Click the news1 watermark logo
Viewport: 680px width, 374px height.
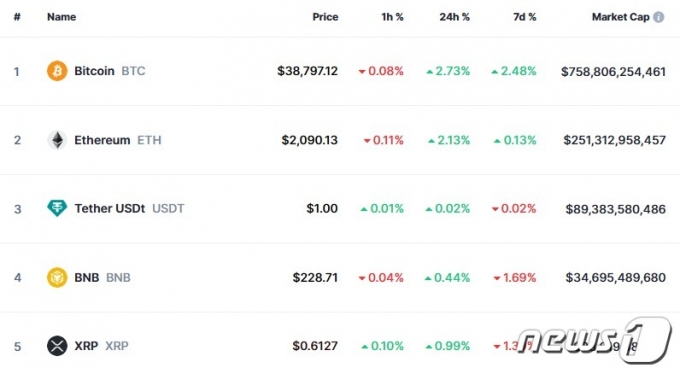tap(595, 340)
